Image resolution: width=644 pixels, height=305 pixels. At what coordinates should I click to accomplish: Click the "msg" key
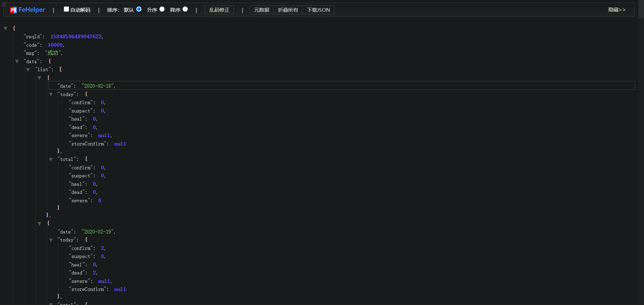30,53
